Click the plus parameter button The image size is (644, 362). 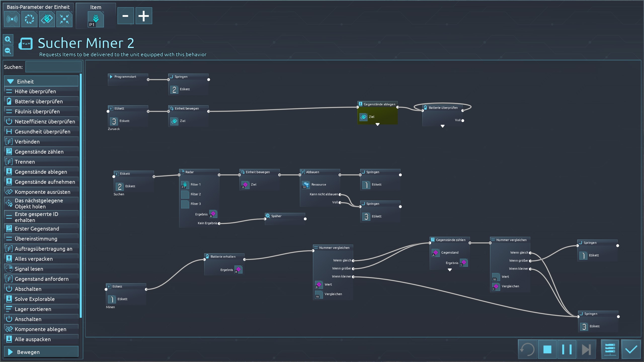click(144, 16)
